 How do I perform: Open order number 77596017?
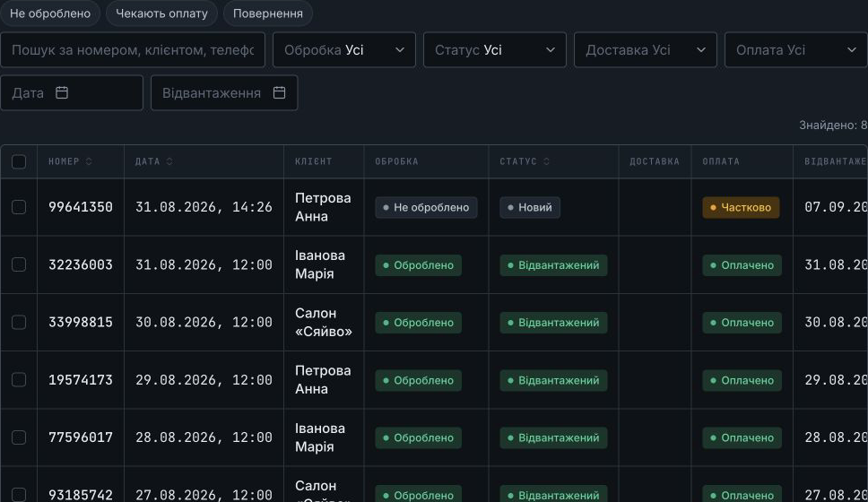click(x=81, y=437)
